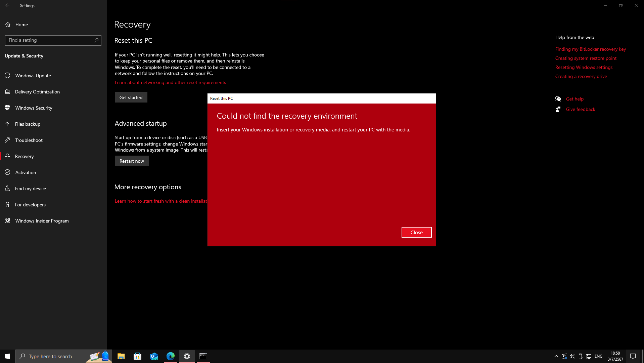Viewport: 644px width, 363px height.
Task: Click the back arrow in Settings
Action: [x=7, y=5]
